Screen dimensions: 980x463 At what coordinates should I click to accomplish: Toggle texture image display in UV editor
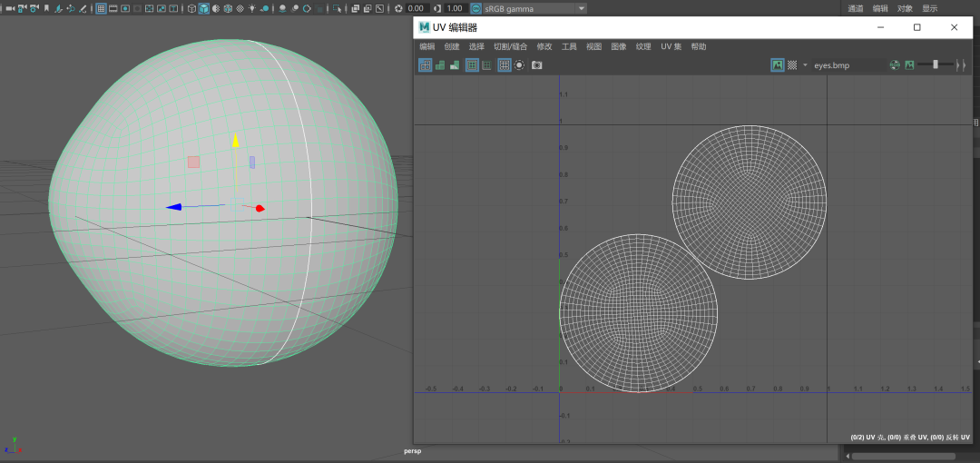pyautogui.click(x=778, y=65)
